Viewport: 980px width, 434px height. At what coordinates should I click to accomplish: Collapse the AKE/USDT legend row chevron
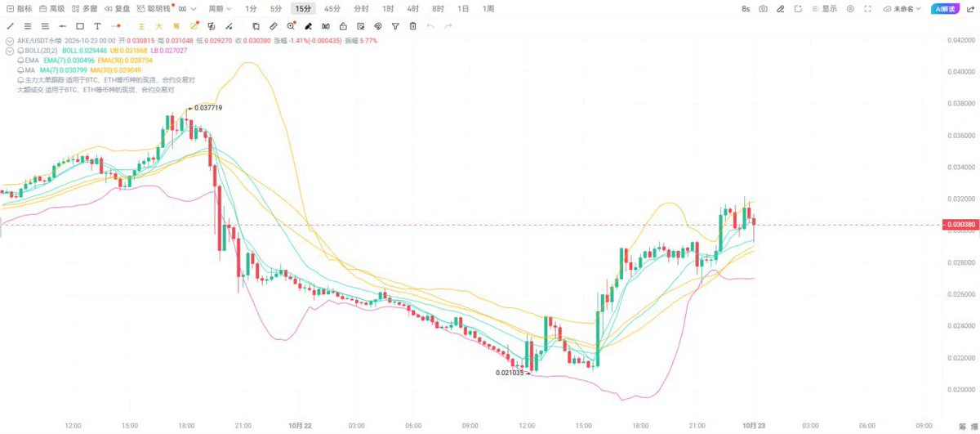[x=10, y=41]
